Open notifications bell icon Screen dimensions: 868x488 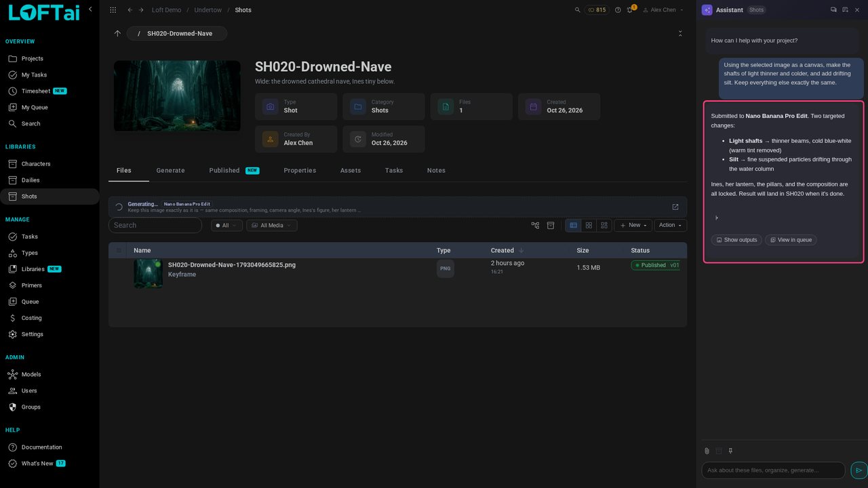(630, 10)
